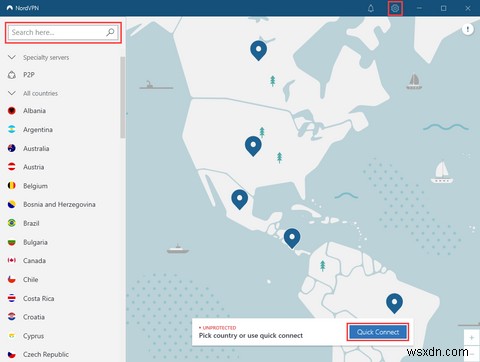This screenshot has width=480, height=362.
Task: Click the Specialty servers heading text
Action: tap(46, 57)
